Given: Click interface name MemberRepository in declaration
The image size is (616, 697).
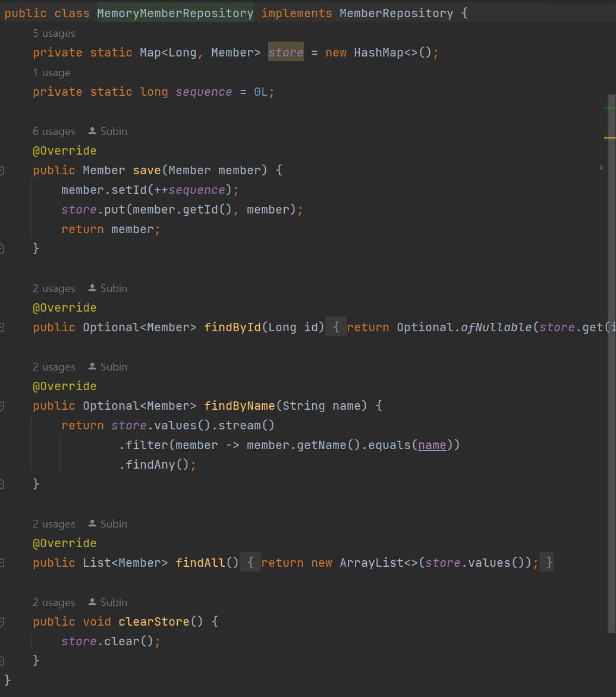Looking at the screenshot, I should tap(397, 13).
